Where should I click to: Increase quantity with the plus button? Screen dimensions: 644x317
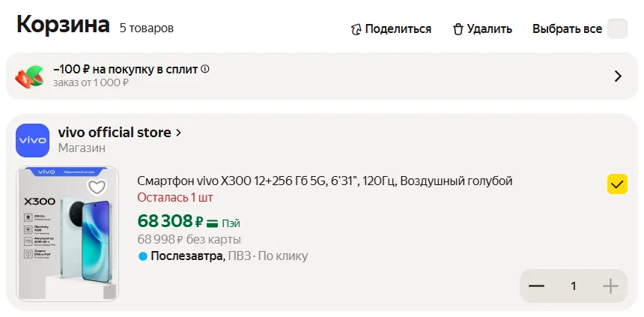click(x=610, y=286)
